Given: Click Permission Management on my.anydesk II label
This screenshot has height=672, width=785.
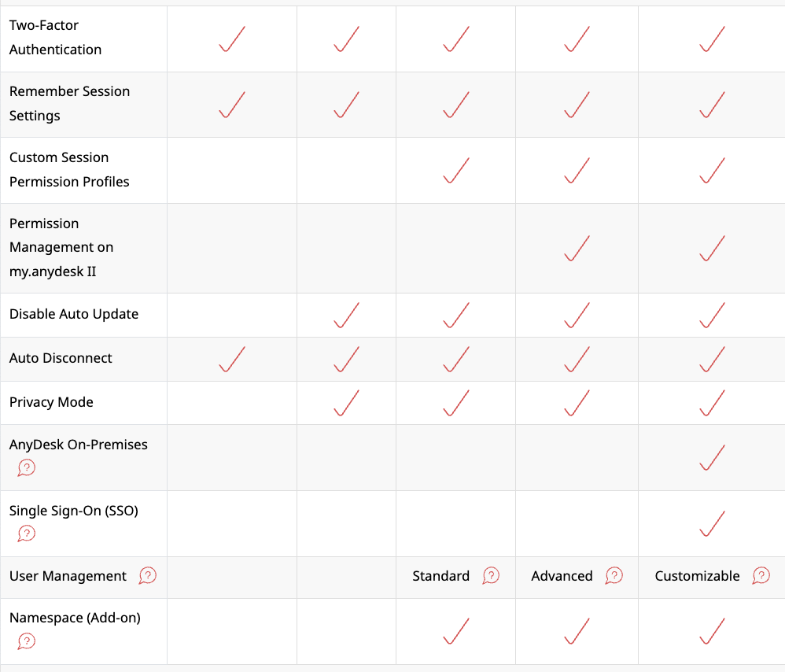Looking at the screenshot, I should pyautogui.click(x=61, y=247).
